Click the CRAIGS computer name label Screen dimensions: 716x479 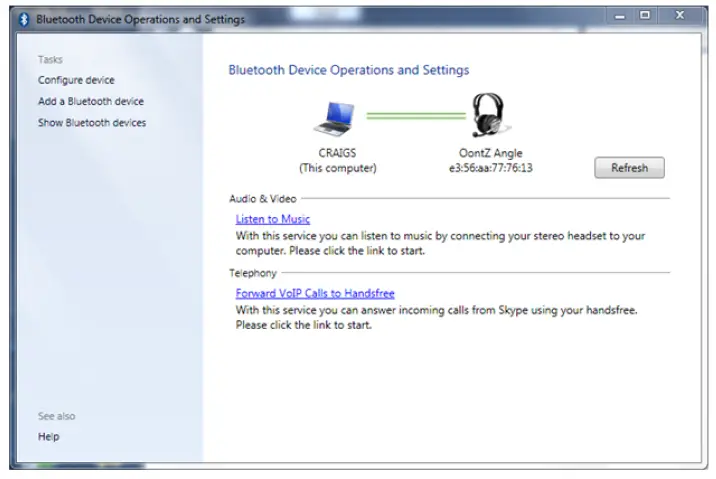(337, 153)
